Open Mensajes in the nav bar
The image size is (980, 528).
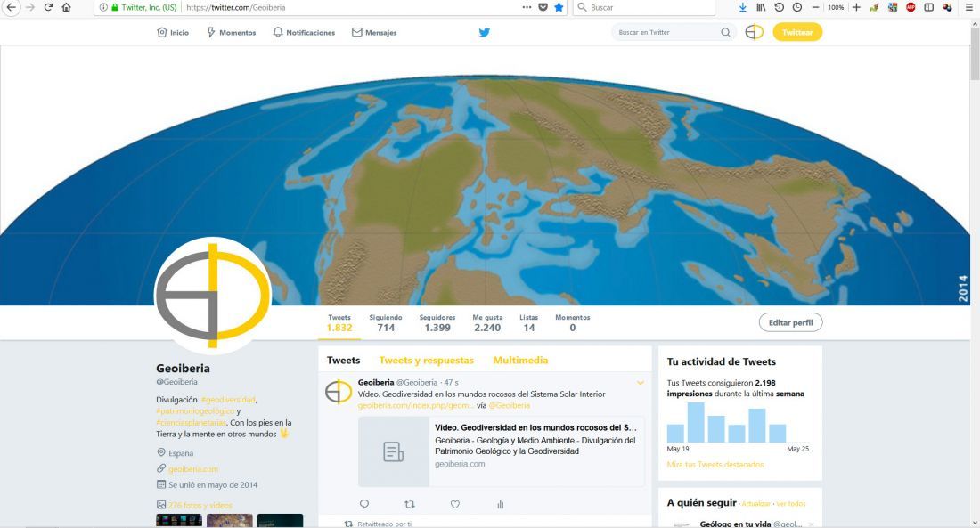[x=374, y=32]
